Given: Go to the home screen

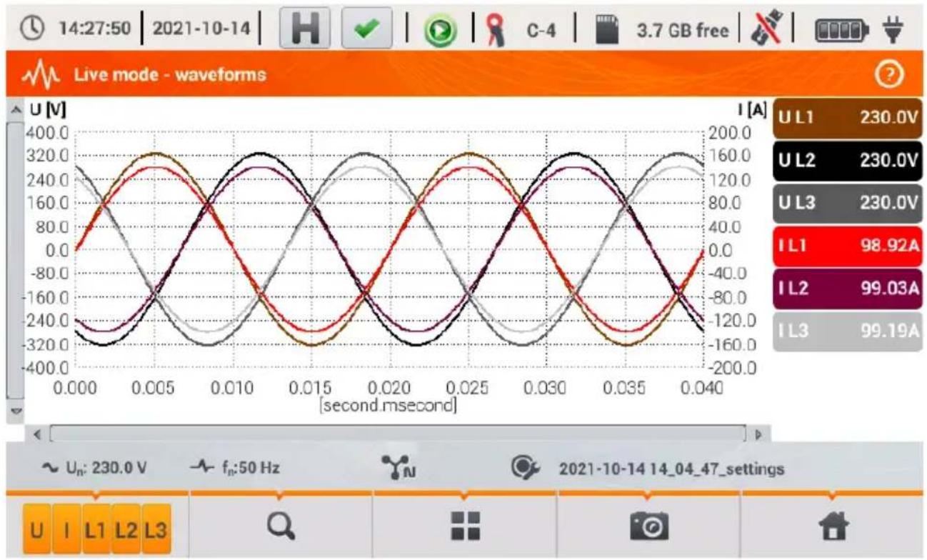Looking at the screenshot, I should [833, 527].
